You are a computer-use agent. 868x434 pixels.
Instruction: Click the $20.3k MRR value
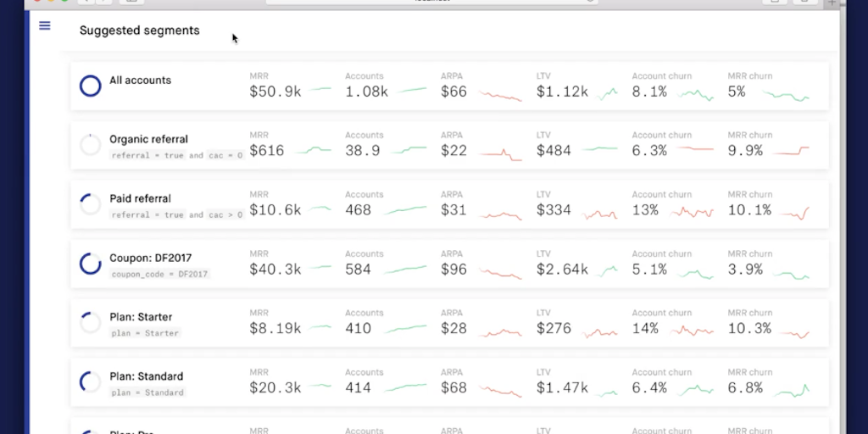[275, 388]
